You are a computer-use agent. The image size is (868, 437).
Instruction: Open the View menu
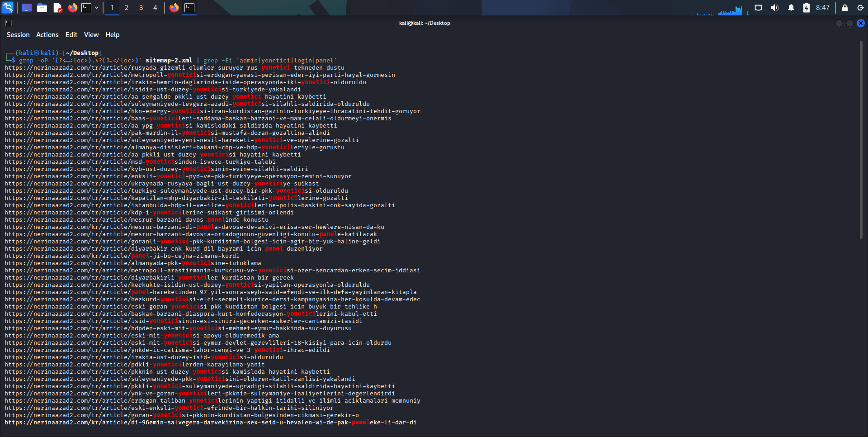91,35
